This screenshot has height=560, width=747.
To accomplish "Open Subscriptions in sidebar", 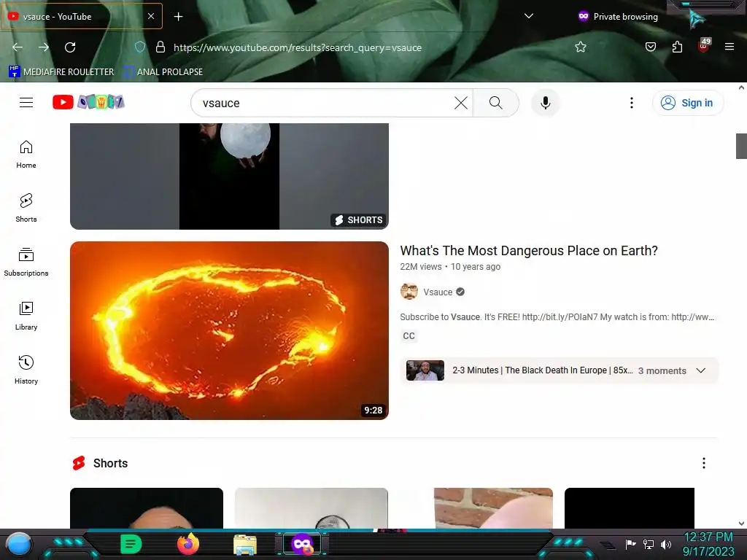I will [x=26, y=262].
